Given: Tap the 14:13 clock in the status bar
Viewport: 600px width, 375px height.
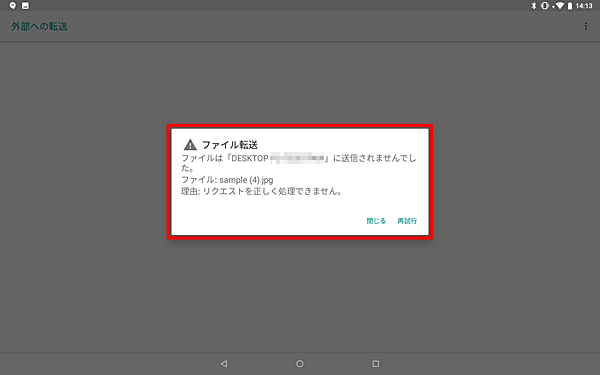Looking at the screenshot, I should click(x=584, y=5).
